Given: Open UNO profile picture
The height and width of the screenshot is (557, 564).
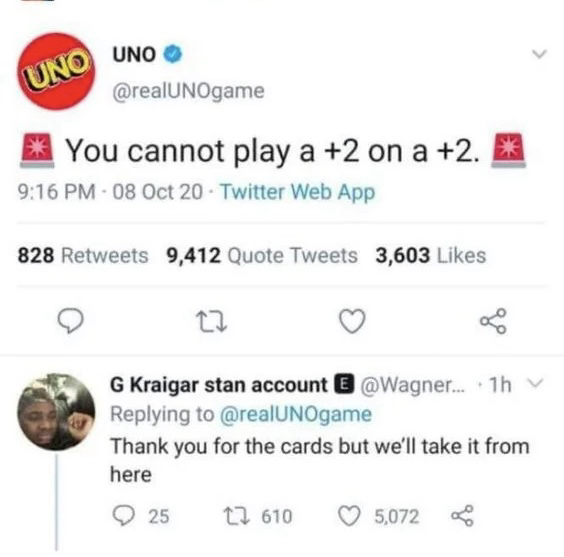Looking at the screenshot, I should pos(56,71).
